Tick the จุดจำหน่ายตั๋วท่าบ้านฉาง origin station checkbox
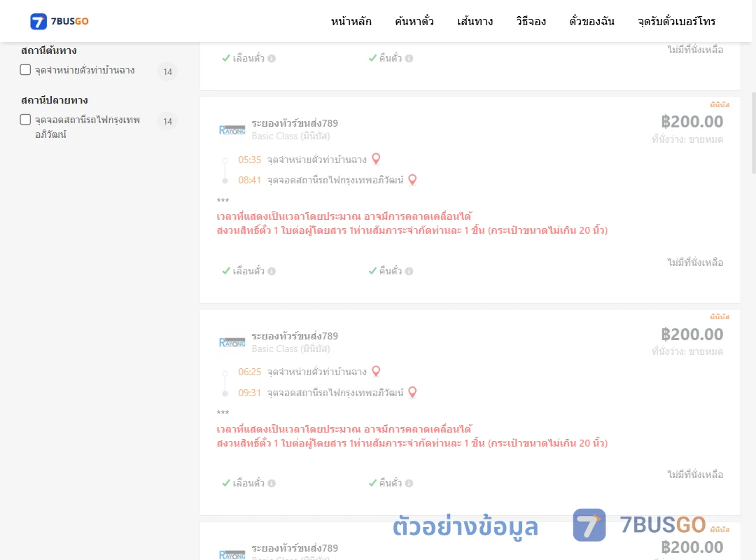Viewport: 756px width, 560px height. [26, 69]
